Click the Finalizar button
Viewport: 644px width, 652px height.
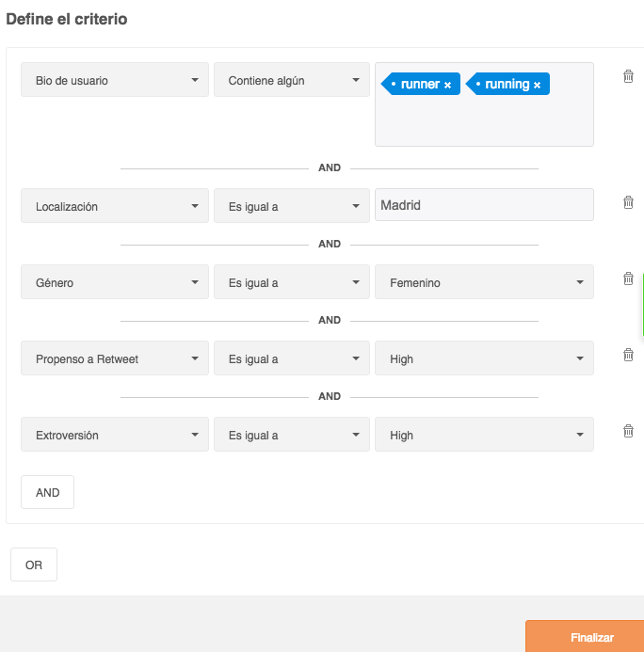pos(585,637)
